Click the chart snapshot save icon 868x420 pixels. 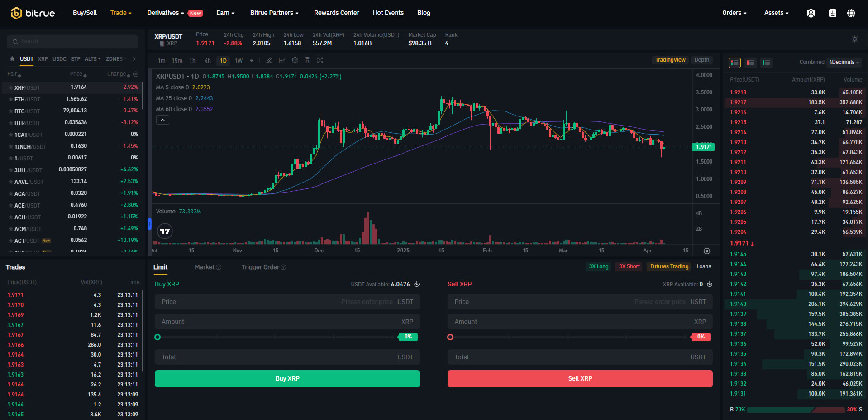[x=308, y=60]
